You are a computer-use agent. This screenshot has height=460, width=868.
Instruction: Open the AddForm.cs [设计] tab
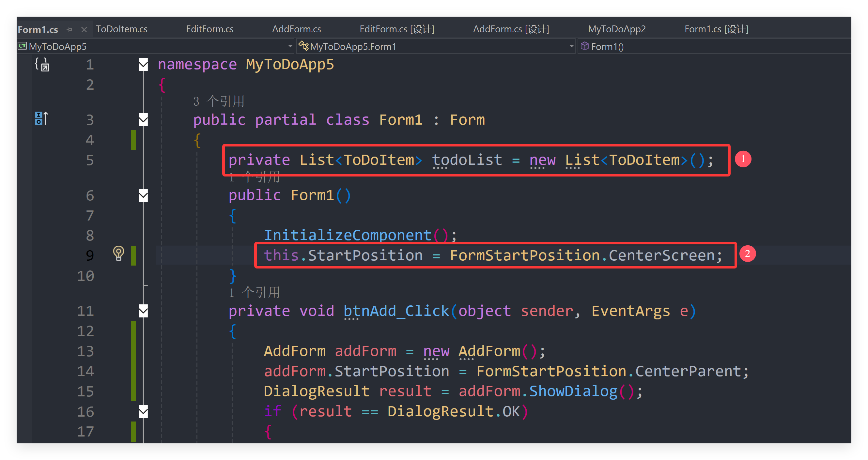point(511,29)
